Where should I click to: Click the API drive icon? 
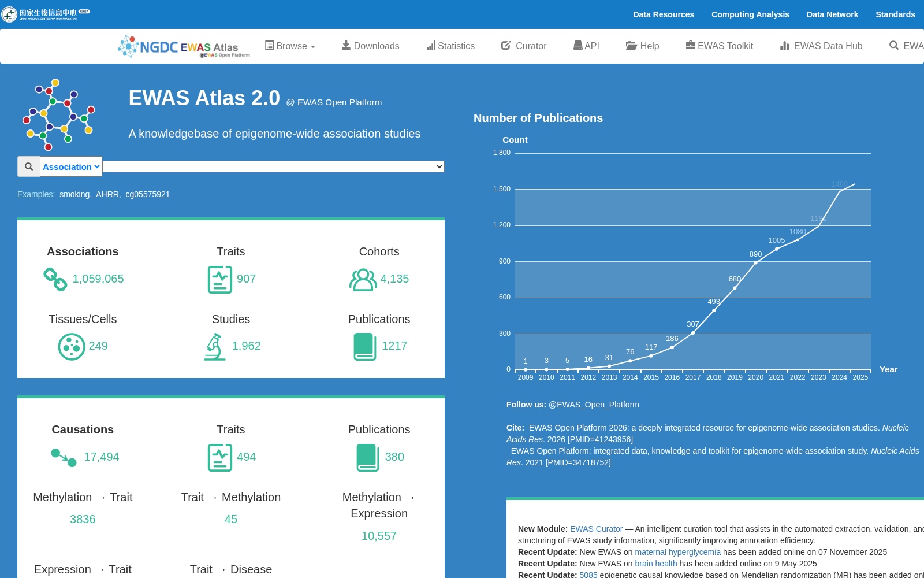[x=577, y=45]
